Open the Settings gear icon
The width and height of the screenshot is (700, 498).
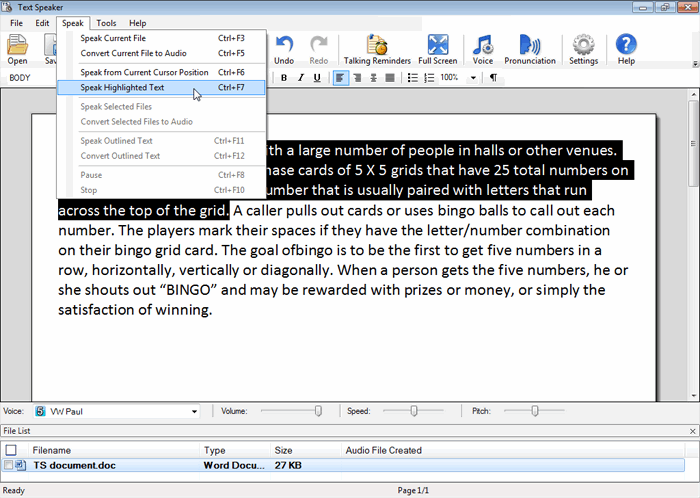[x=584, y=48]
